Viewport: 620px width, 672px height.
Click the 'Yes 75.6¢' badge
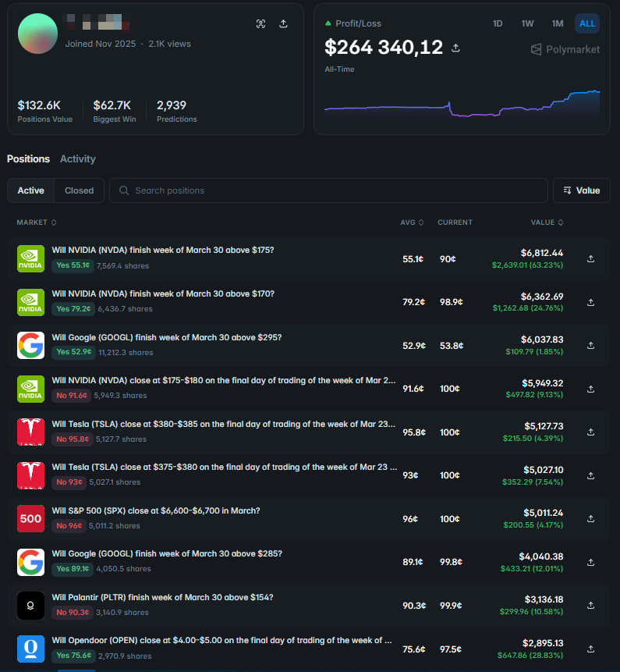pyautogui.click(x=73, y=656)
